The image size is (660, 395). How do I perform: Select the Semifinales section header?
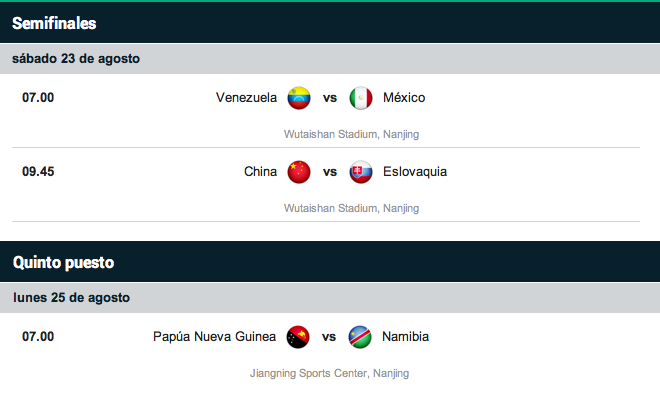click(330, 23)
